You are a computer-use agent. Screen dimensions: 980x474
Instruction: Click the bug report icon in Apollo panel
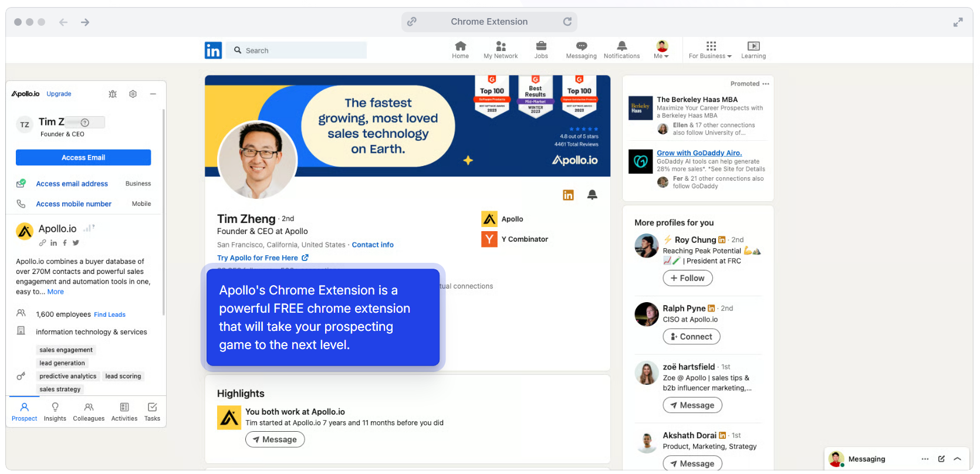[113, 94]
